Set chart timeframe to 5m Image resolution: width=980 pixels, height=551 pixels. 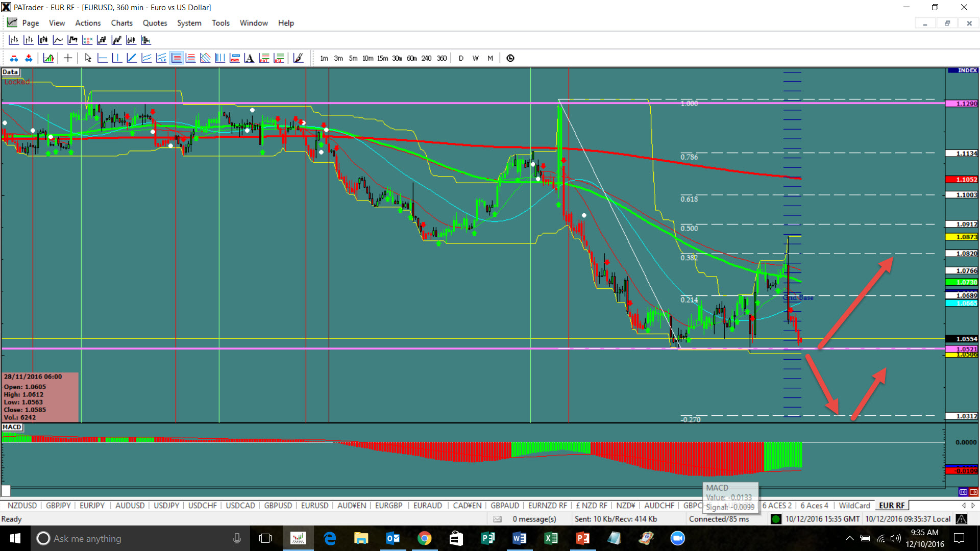pyautogui.click(x=353, y=58)
